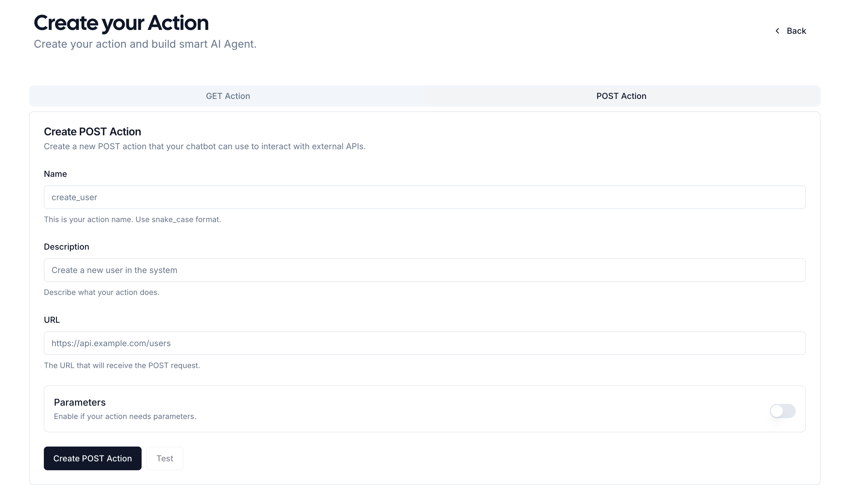This screenshot has height=504, width=868.
Task: Click the 'interact with external APIs' description text
Action: pos(313,147)
